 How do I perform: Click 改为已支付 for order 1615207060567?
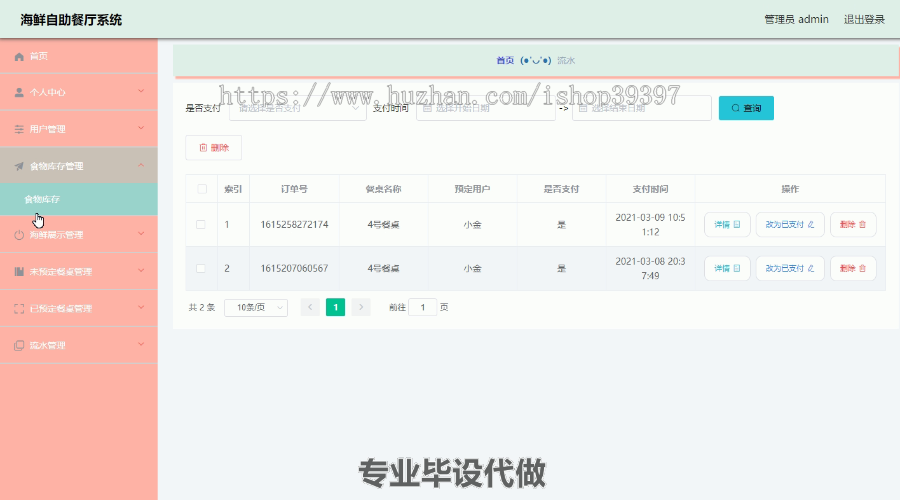click(x=790, y=268)
